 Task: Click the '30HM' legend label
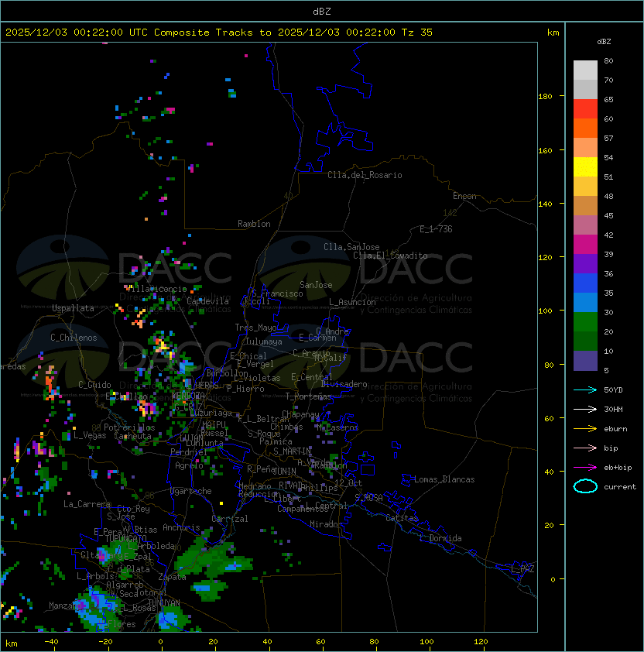coord(613,409)
